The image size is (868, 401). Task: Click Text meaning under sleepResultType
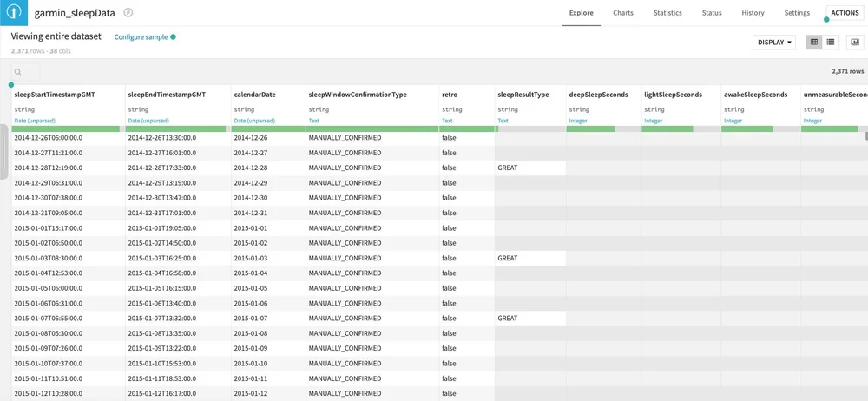(x=503, y=121)
